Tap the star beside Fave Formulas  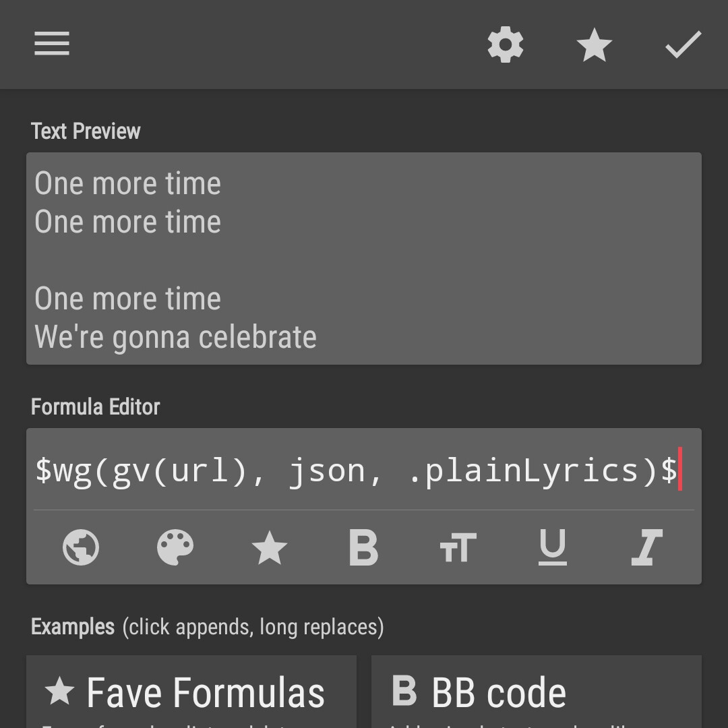(x=59, y=690)
